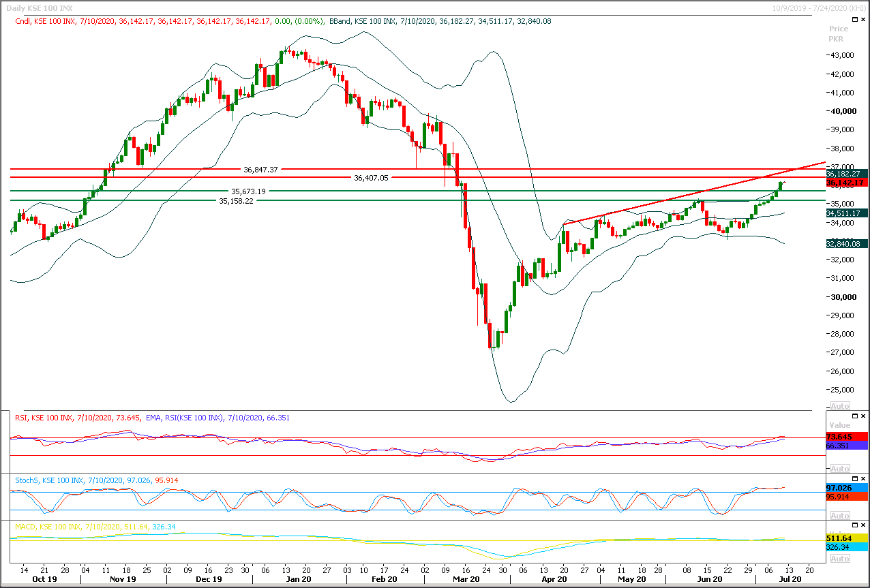This screenshot has width=870, height=588.
Task: Click the red 73.645 RSI value tag
Action: click(846, 436)
